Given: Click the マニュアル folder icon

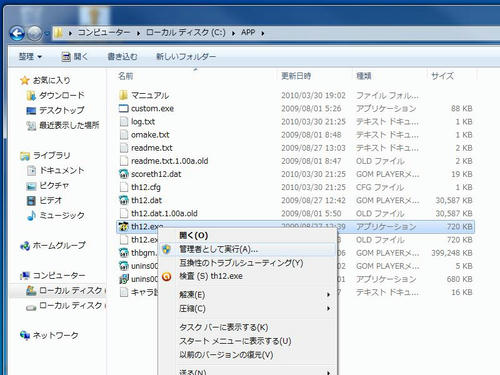Looking at the screenshot, I should pyautogui.click(x=123, y=95).
